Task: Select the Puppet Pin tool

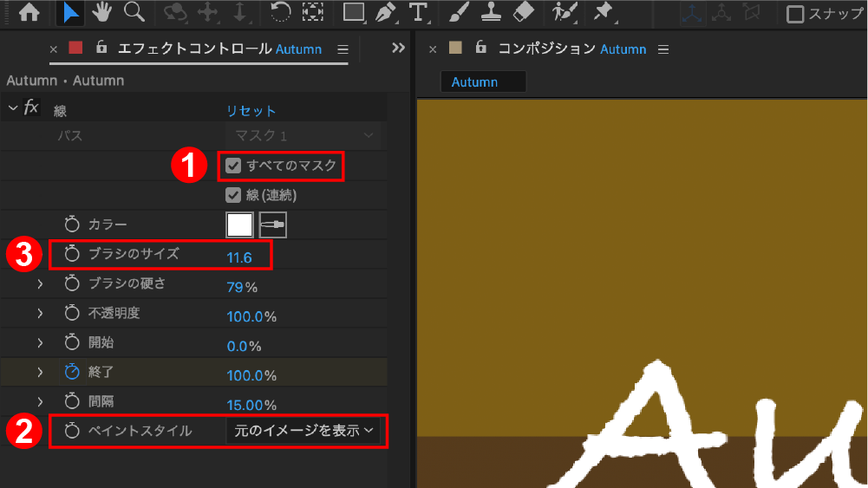Action: point(604,13)
